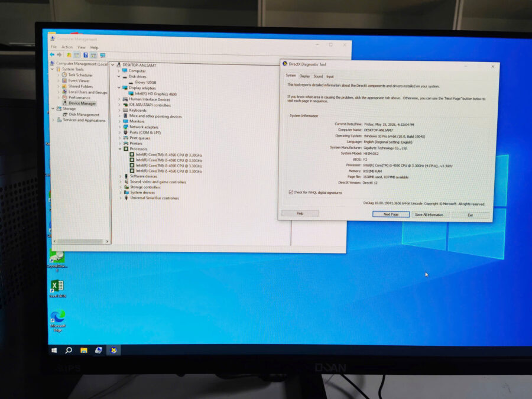
Task: Expand the Universal Serial Bus controllers category
Action: 121,198
